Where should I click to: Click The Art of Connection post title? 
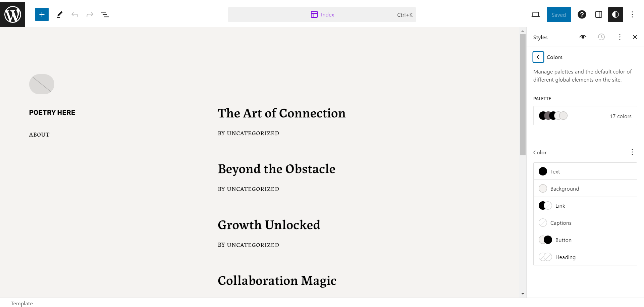282,113
